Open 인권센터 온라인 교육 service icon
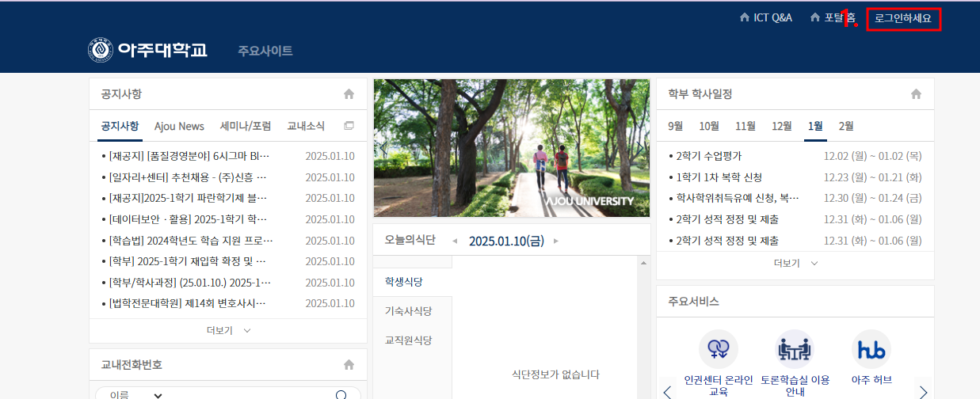Screen dimensions: 980x399 pos(718,349)
